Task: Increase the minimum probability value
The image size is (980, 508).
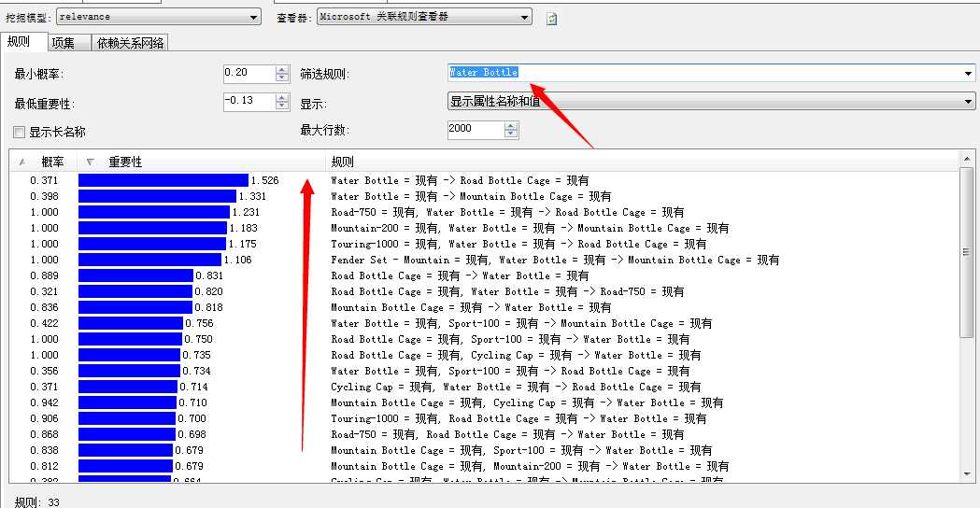Action: [282, 69]
